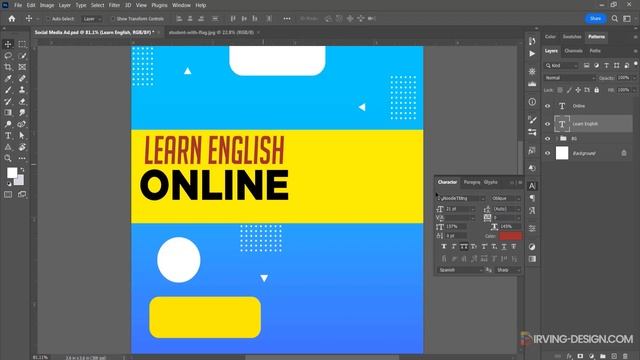Select the Horizontal Type tool
This screenshot has height=360, width=640.
click(x=8, y=136)
